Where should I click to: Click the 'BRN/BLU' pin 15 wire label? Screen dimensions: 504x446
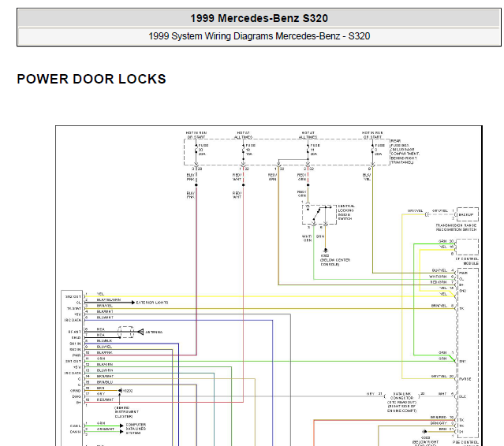click(105, 382)
